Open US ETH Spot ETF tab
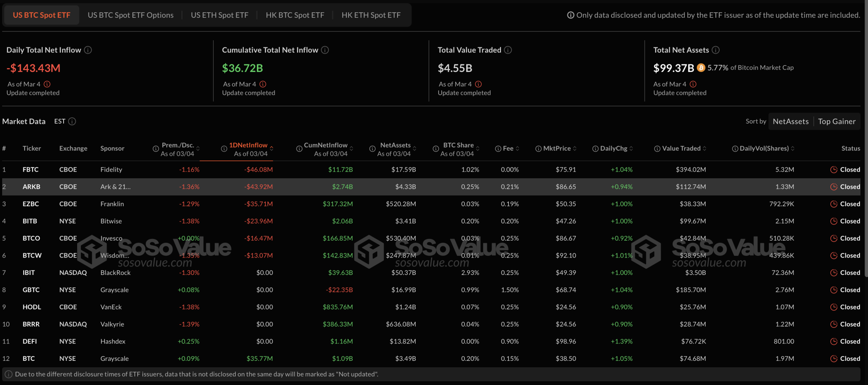 click(x=220, y=15)
